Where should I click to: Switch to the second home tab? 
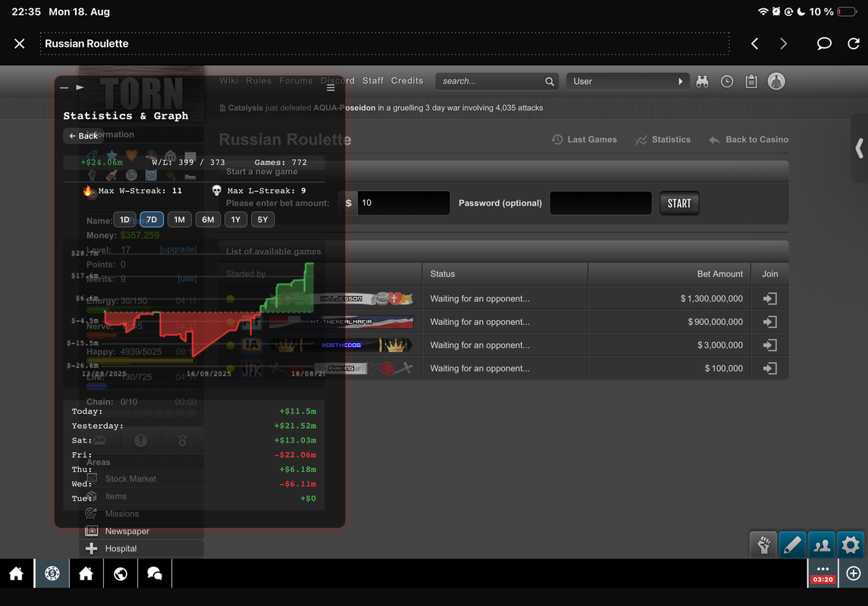click(86, 573)
